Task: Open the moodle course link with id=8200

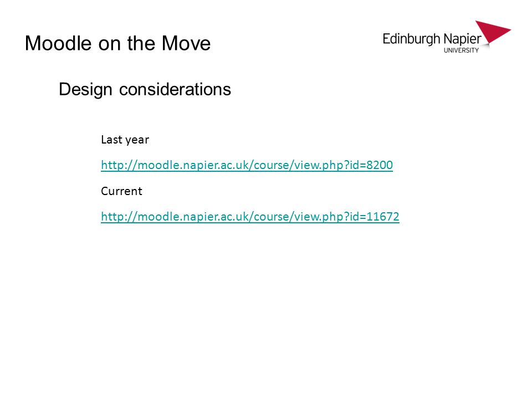Action: pos(247,165)
